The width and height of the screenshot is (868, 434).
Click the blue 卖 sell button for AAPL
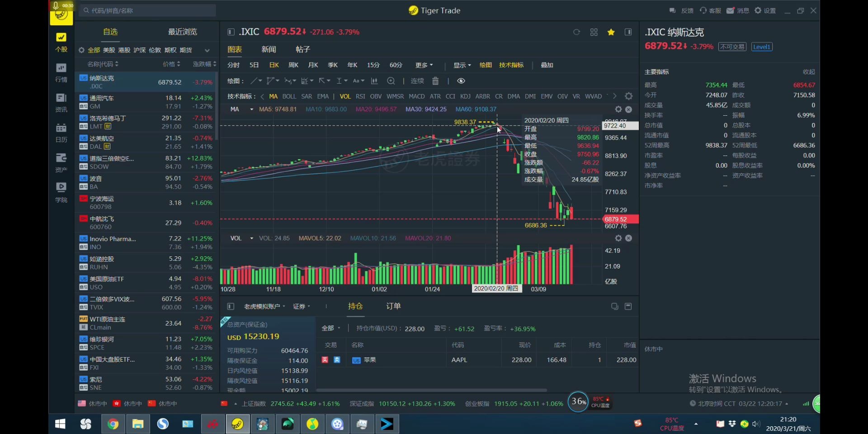coord(337,360)
